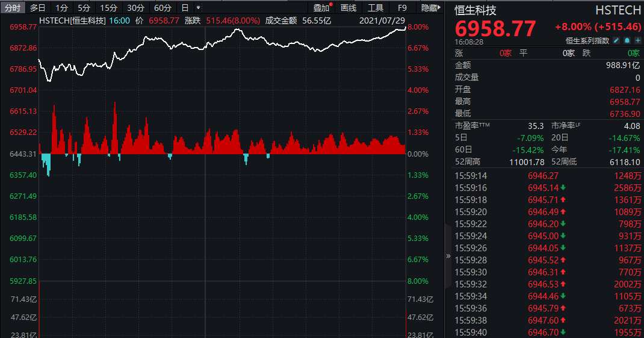Switch to the 15分 chart period

pyautogui.click(x=108, y=7)
